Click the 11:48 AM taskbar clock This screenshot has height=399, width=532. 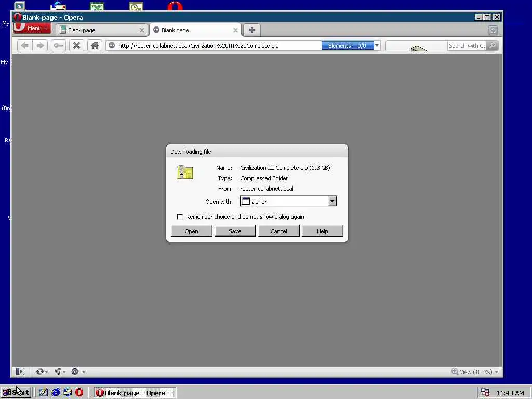tap(510, 393)
